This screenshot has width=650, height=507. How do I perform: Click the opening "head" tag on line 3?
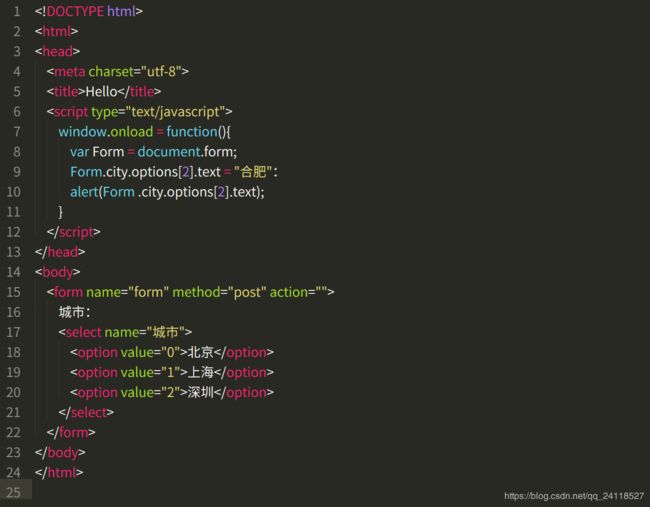57,51
